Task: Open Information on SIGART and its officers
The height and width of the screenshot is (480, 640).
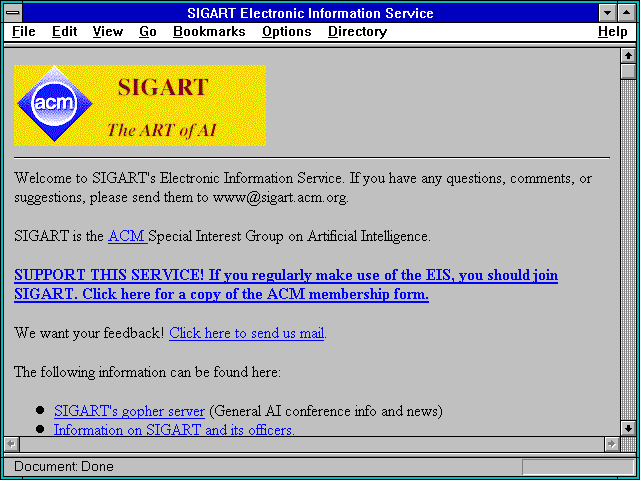Action: [174, 430]
